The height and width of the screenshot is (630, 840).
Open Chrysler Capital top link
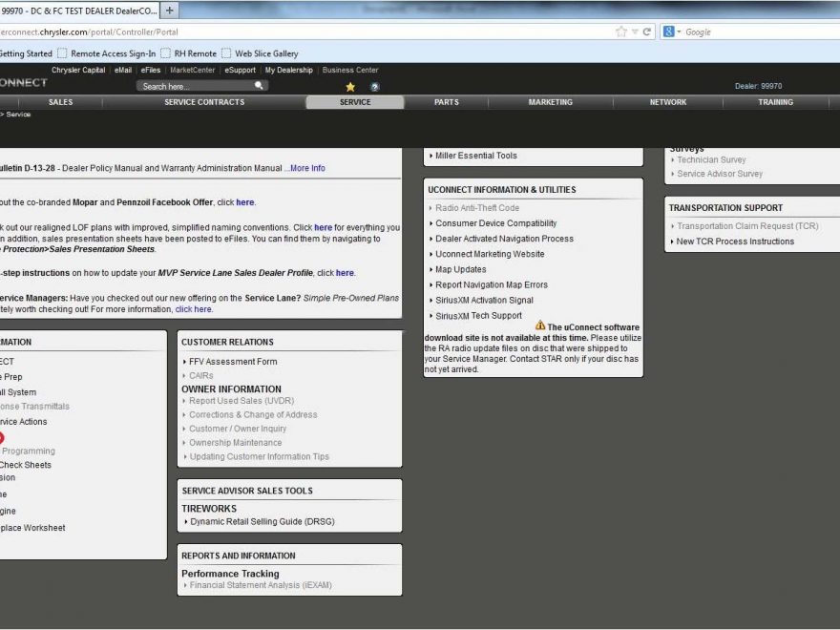78,70
